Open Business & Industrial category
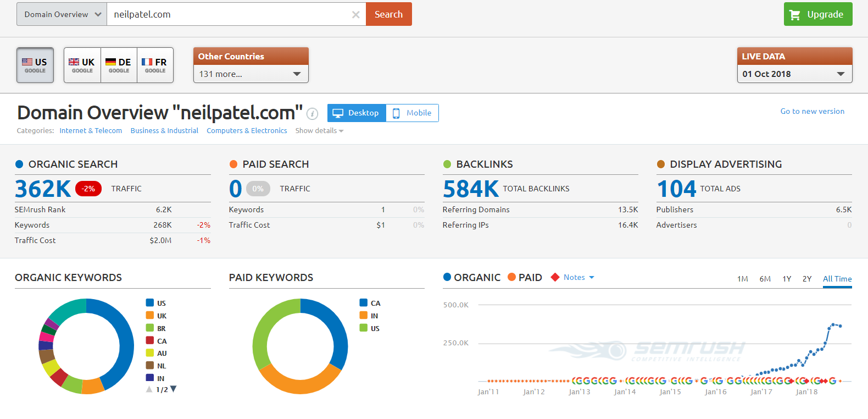 164,131
